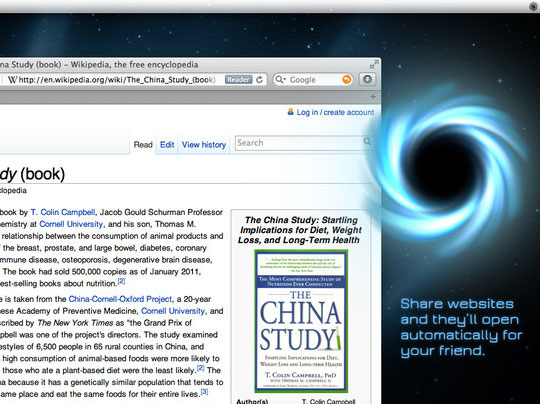Image resolution: width=540 pixels, height=404 pixels.
Task: Click The China Study book cover image
Action: (301, 321)
